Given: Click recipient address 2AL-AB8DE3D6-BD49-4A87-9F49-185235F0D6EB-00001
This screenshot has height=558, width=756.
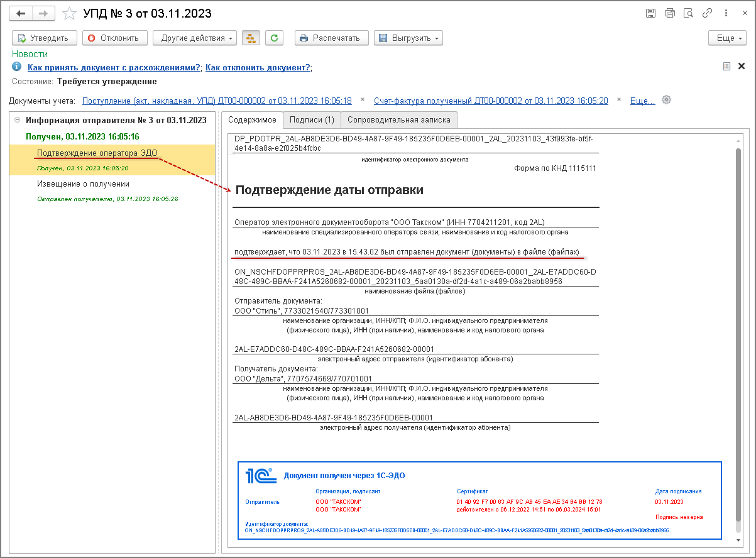Looking at the screenshot, I should coord(334,417).
